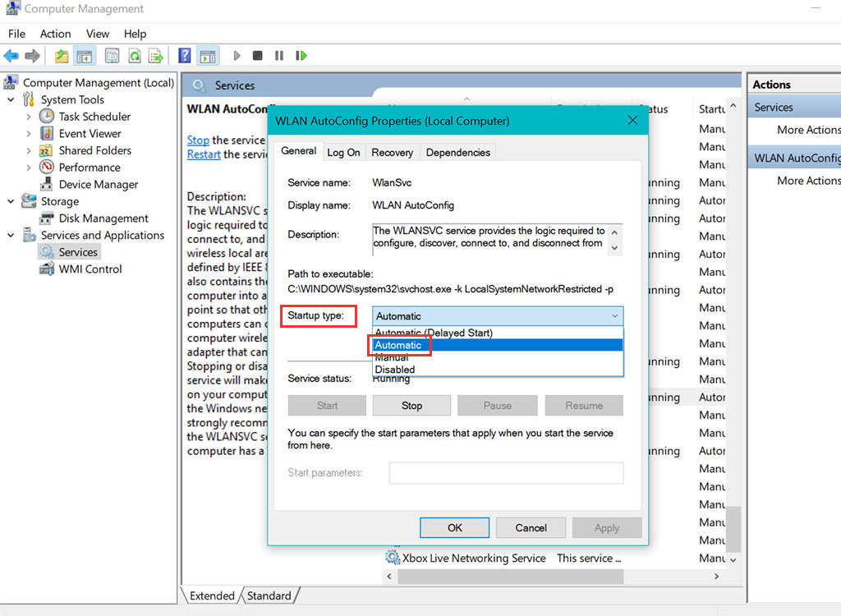The width and height of the screenshot is (841, 616).
Task: Select Device Manager in tree
Action: click(99, 185)
